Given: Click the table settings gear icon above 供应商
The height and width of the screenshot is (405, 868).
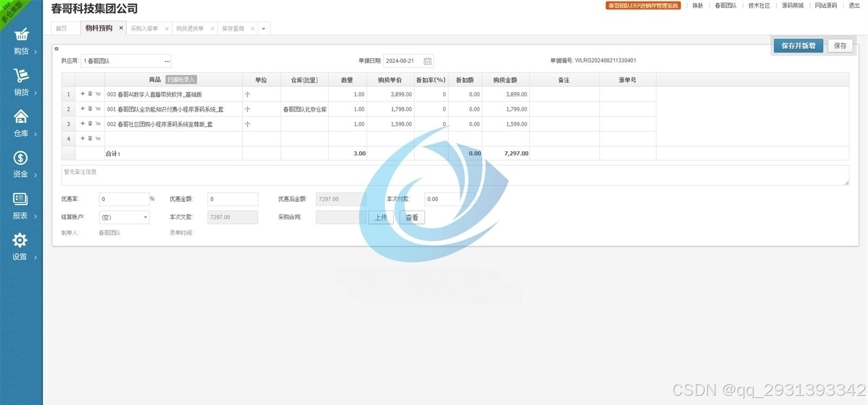Looking at the screenshot, I should (x=56, y=49).
